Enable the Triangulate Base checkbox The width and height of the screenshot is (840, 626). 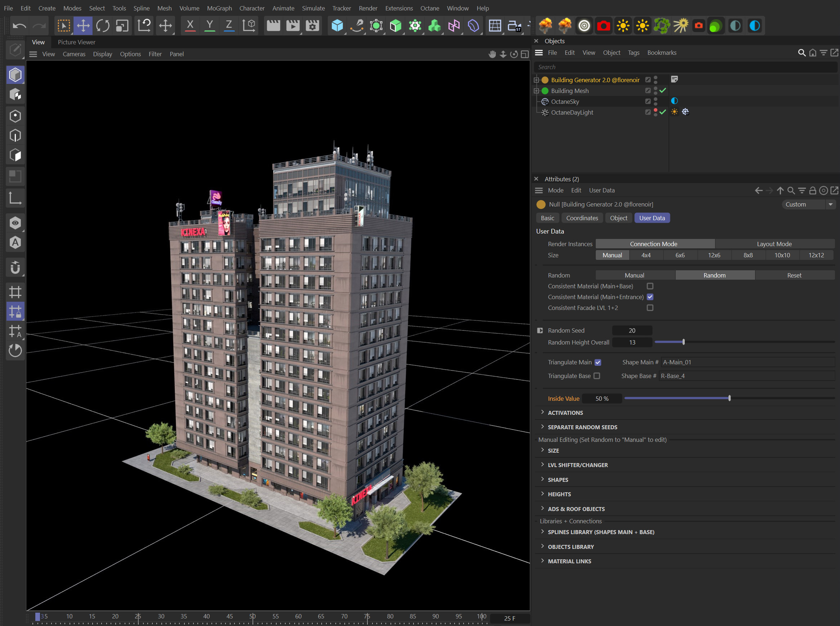[598, 376]
